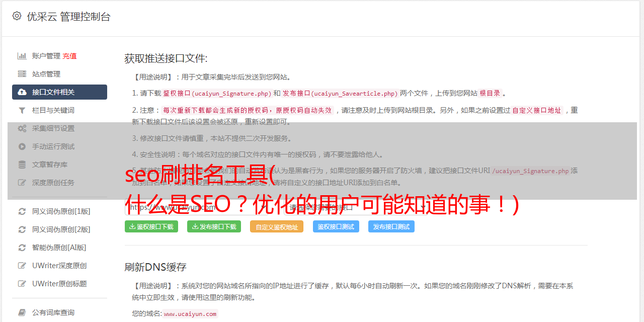Viewport: 644px width, 322px height.
Task: Click the edit icon for 深度原创任务
Action: [x=22, y=183]
